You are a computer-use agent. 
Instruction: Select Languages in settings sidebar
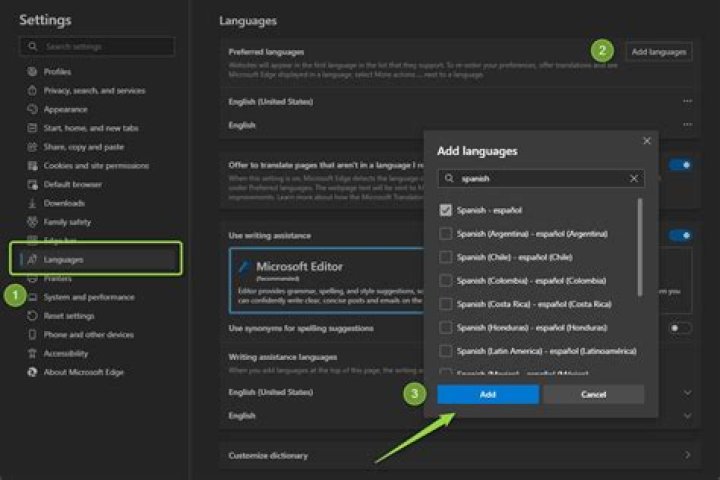coord(96,260)
